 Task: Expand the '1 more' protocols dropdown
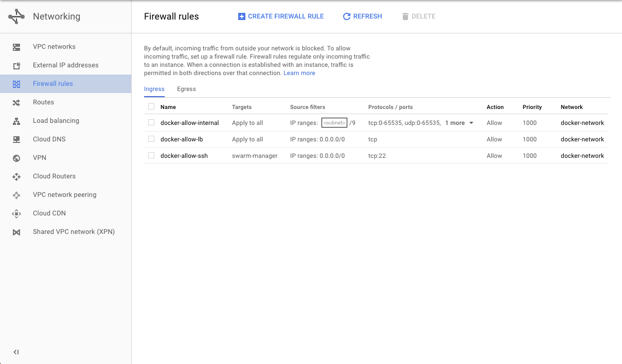(459, 123)
